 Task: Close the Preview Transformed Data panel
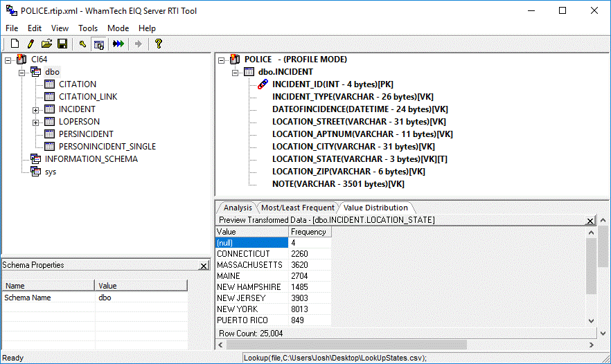point(590,221)
